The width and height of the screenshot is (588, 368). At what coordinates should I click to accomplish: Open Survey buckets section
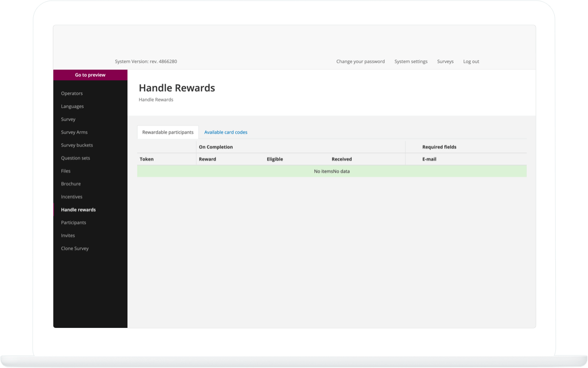click(77, 145)
